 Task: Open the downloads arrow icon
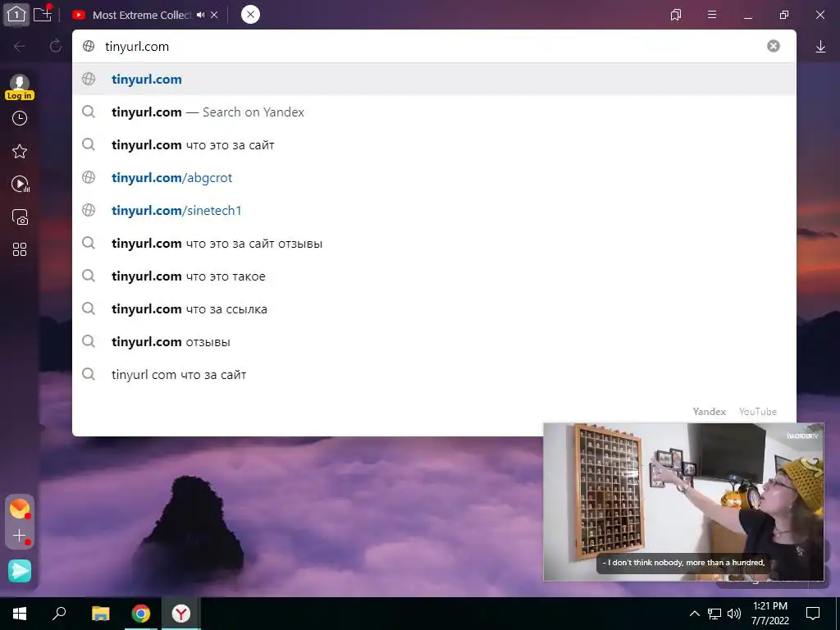tap(820, 47)
